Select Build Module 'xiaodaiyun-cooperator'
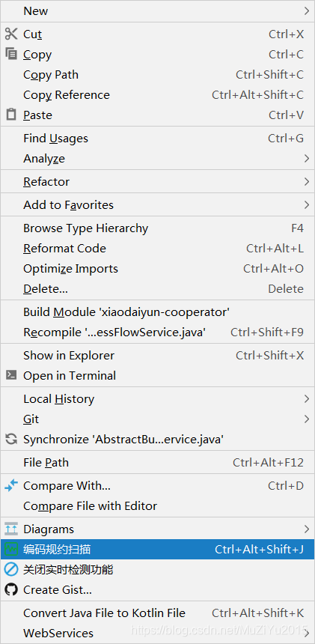The width and height of the screenshot is (315, 644). point(157,312)
